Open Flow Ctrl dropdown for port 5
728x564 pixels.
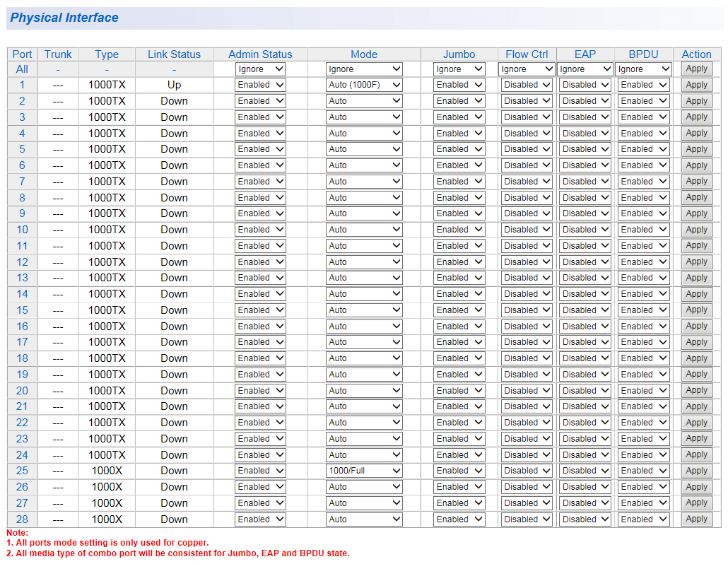coord(527,149)
